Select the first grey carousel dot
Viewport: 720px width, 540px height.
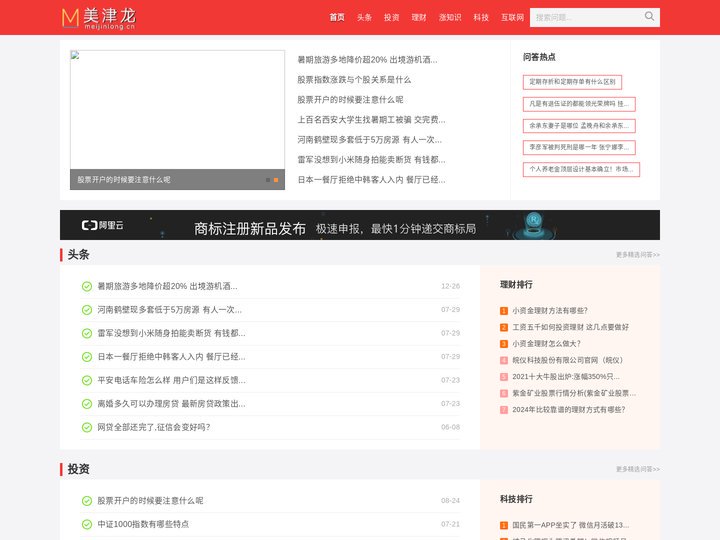pos(268,180)
